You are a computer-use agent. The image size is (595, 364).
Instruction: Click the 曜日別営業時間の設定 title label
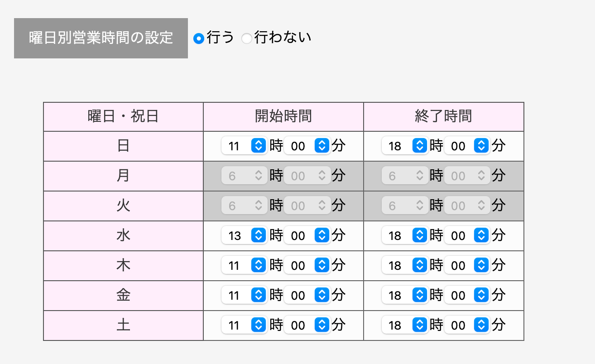point(101,38)
